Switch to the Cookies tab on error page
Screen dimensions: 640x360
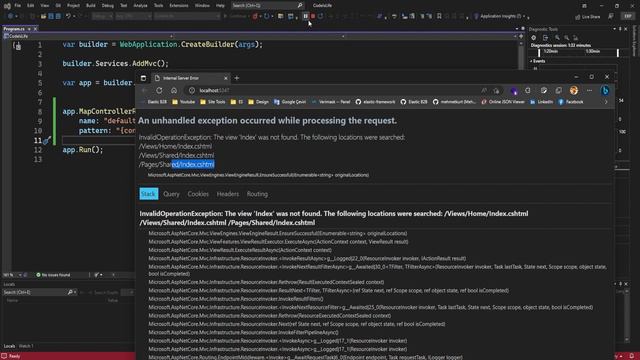[x=198, y=194]
